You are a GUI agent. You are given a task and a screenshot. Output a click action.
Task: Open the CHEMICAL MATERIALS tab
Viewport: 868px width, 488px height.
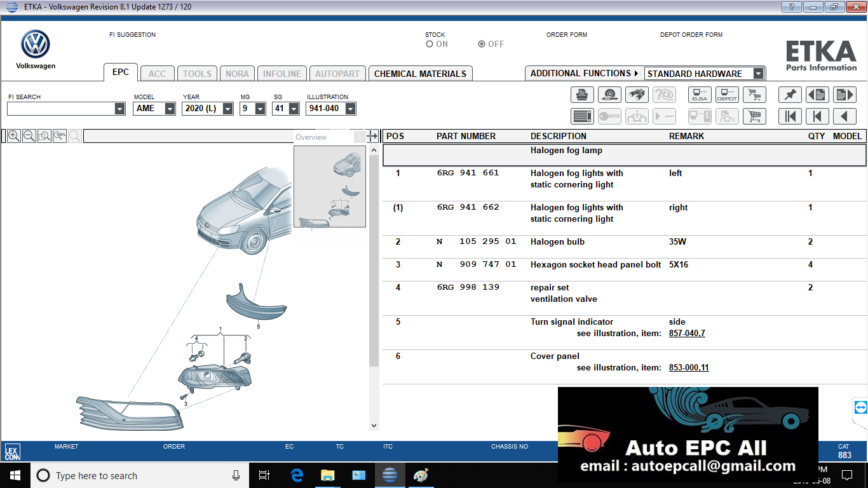421,74
